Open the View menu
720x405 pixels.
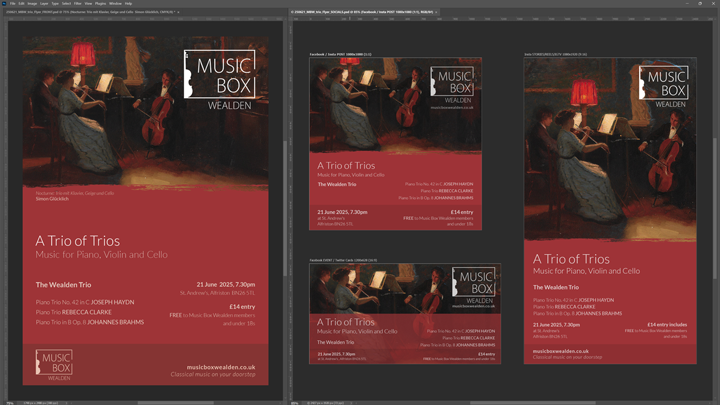(88, 3)
